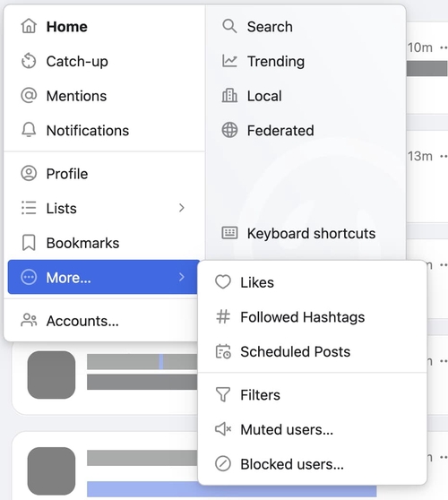448x500 pixels.
Task: Expand the More... submenu arrow
Action: pos(181,277)
